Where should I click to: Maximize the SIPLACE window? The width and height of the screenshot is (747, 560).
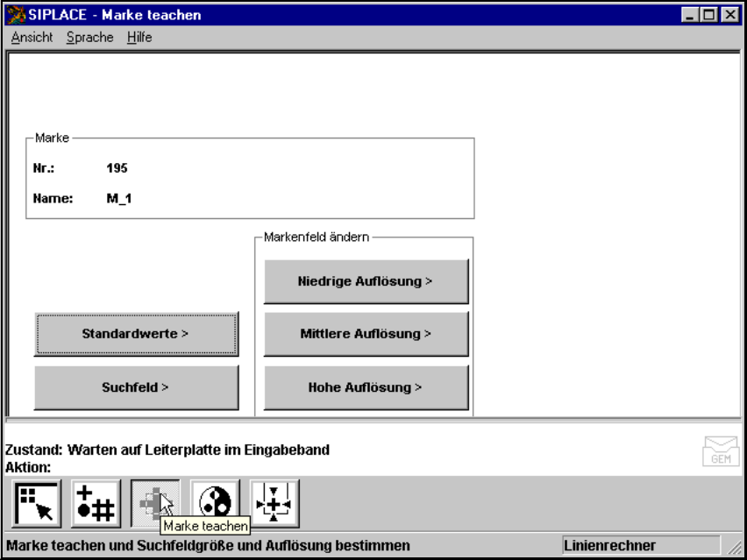click(x=708, y=15)
